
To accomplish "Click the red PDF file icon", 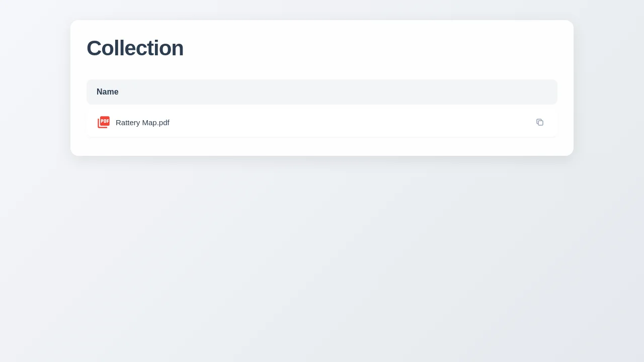I will (104, 122).
